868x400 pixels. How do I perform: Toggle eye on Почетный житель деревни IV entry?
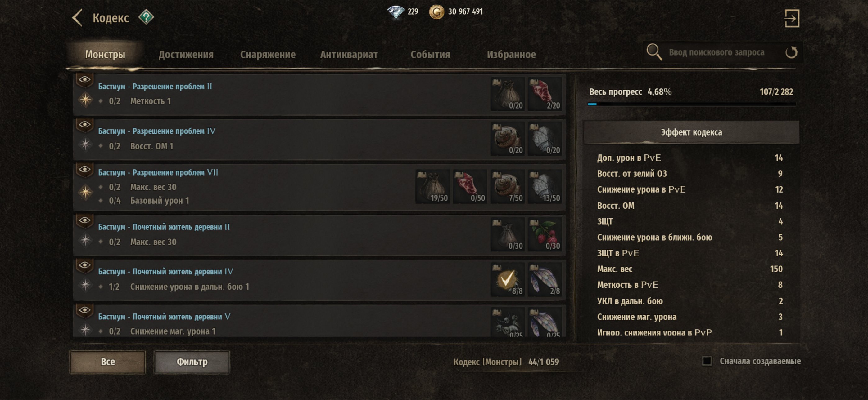pos(84,265)
